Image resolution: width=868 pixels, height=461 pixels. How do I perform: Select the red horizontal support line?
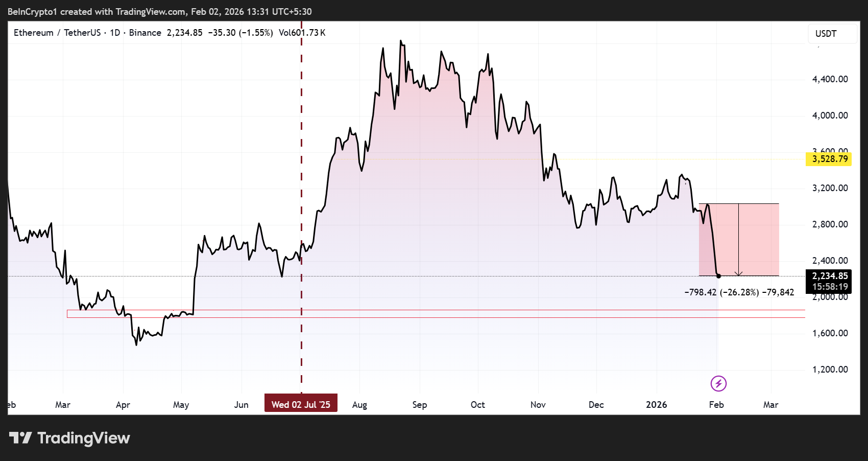(x=436, y=310)
